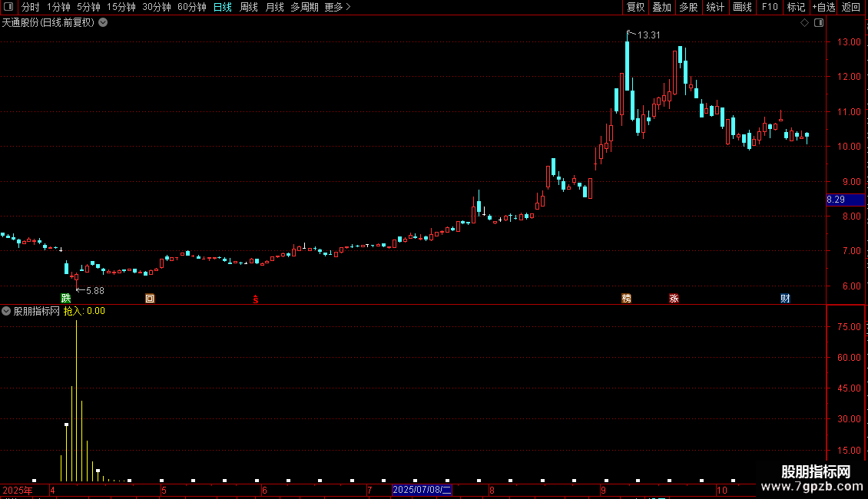
Task: Click the 天通股份(日线.前复权) title
Action: (x=48, y=23)
